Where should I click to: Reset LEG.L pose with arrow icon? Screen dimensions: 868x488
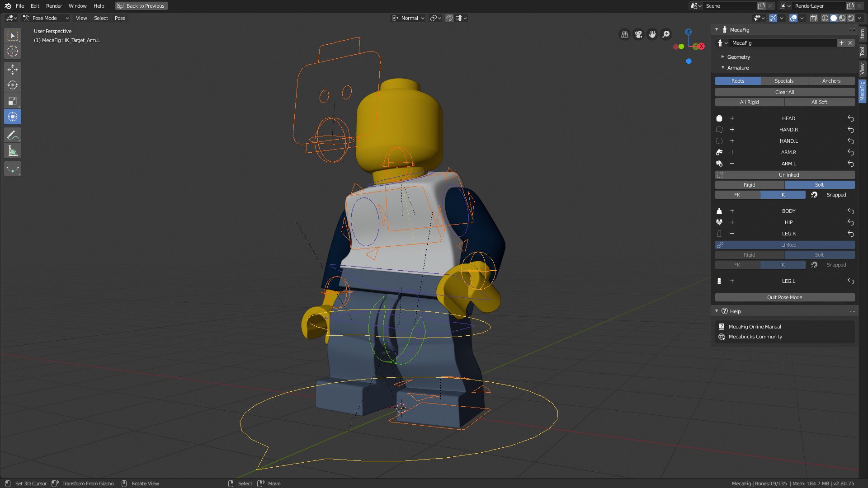(x=850, y=281)
